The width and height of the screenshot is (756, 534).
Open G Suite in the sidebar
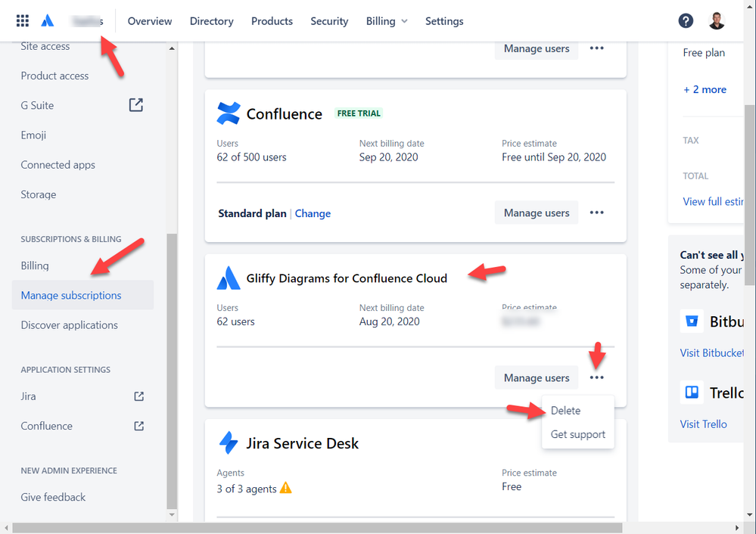tap(37, 106)
